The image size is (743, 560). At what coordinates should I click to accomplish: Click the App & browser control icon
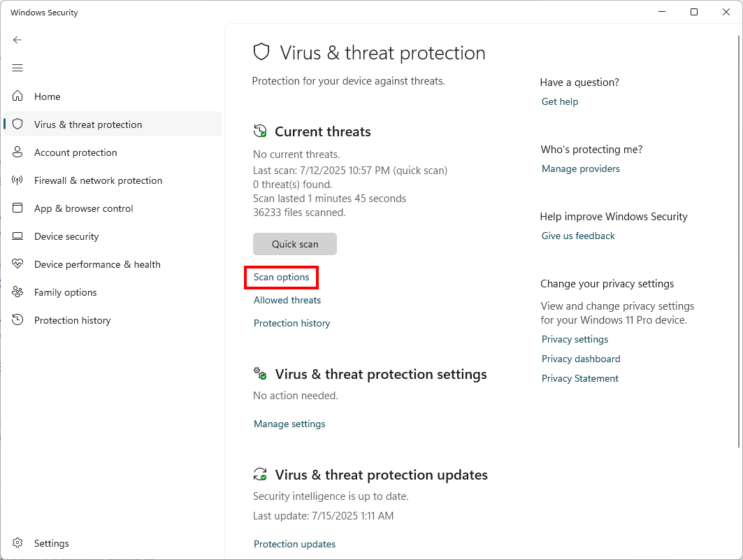18,208
